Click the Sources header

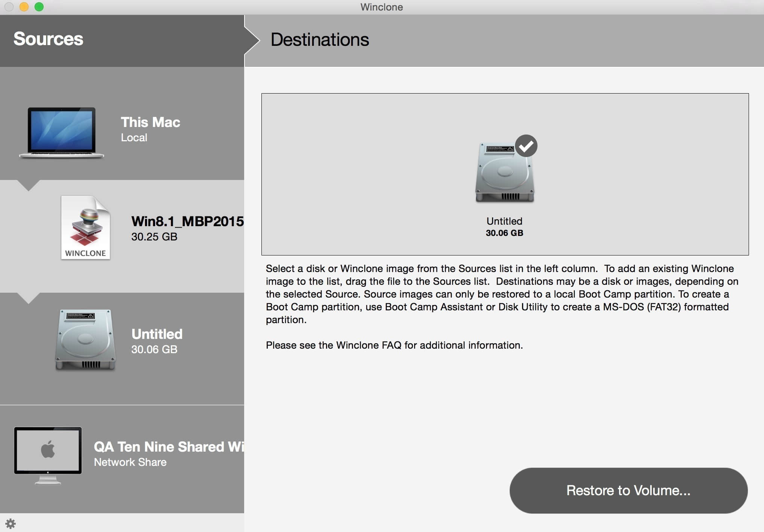48,39
